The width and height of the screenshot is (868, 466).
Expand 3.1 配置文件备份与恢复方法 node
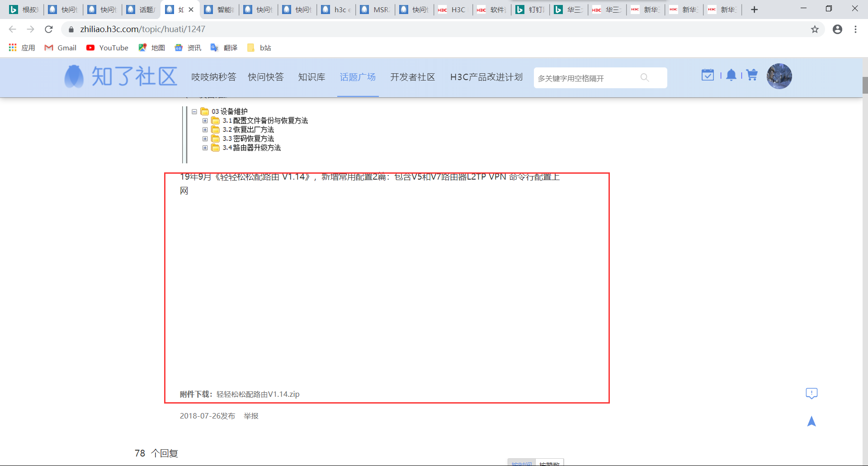[x=205, y=121]
